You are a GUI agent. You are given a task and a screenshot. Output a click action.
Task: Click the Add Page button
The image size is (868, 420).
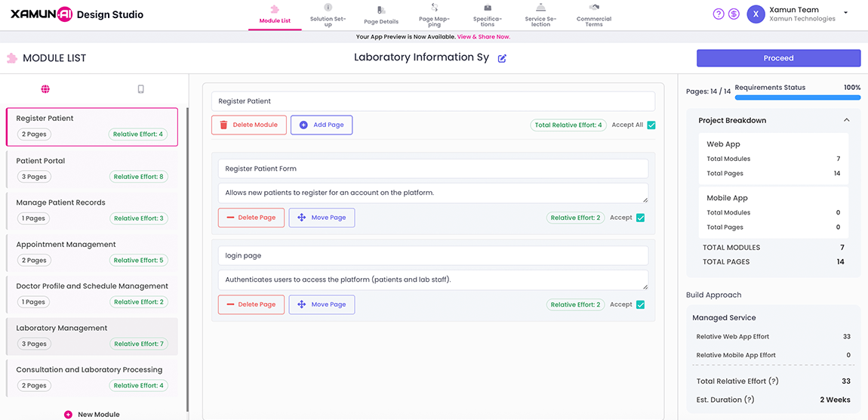click(321, 125)
